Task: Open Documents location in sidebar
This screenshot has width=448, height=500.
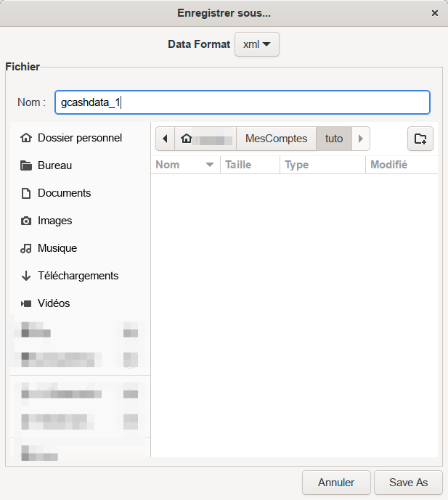Action: tap(64, 193)
